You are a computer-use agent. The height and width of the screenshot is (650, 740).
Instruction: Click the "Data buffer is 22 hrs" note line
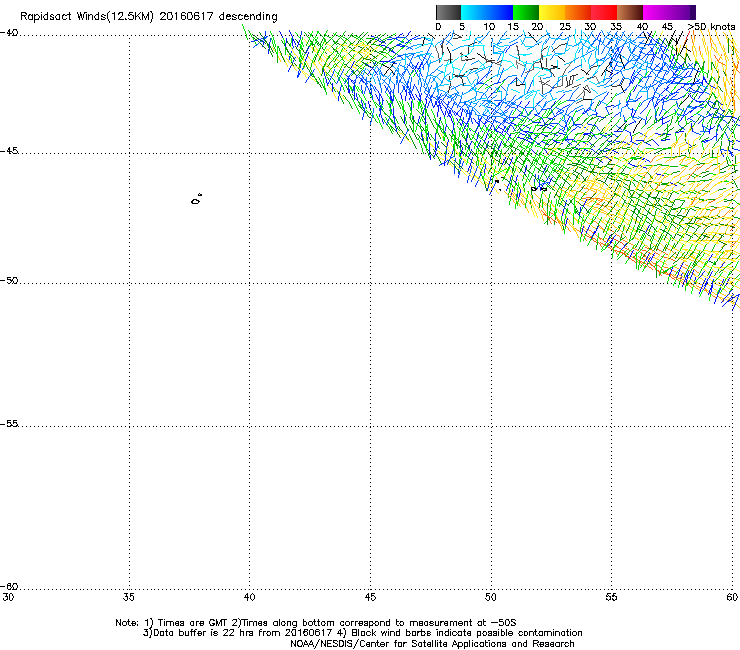click(x=363, y=633)
